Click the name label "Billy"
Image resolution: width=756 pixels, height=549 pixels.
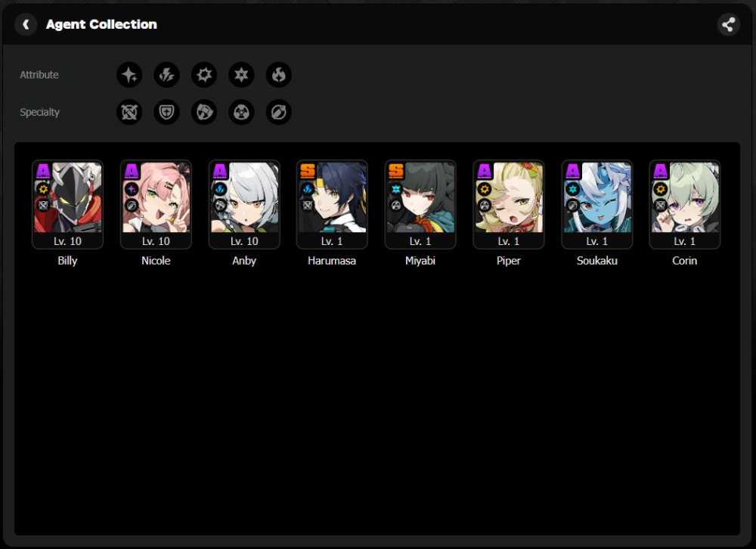coord(67,260)
